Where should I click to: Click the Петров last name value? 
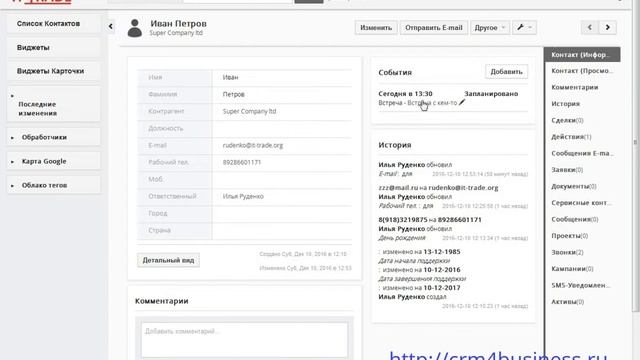click(x=233, y=94)
